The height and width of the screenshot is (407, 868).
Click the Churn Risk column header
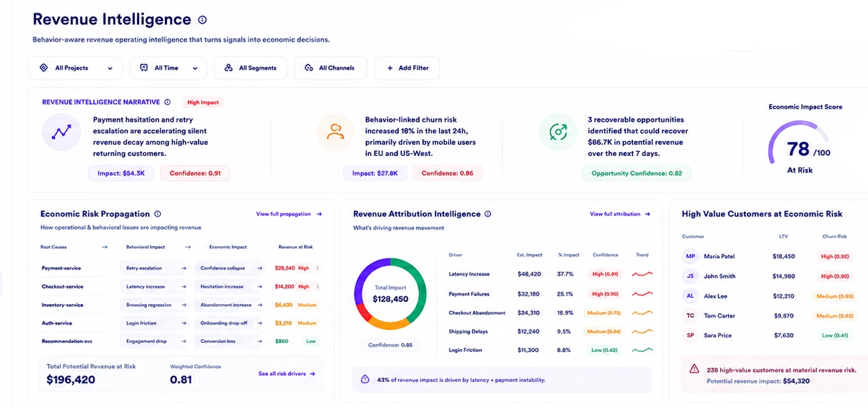834,237
